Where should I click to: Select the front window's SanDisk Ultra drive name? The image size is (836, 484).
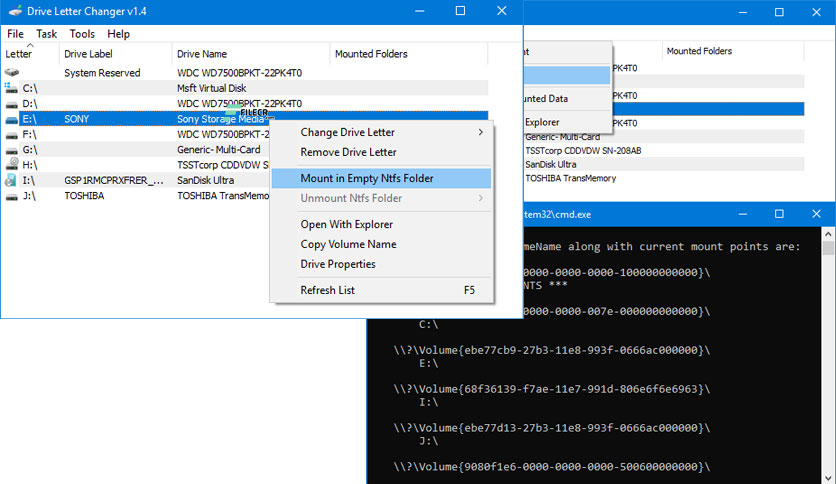[206, 180]
